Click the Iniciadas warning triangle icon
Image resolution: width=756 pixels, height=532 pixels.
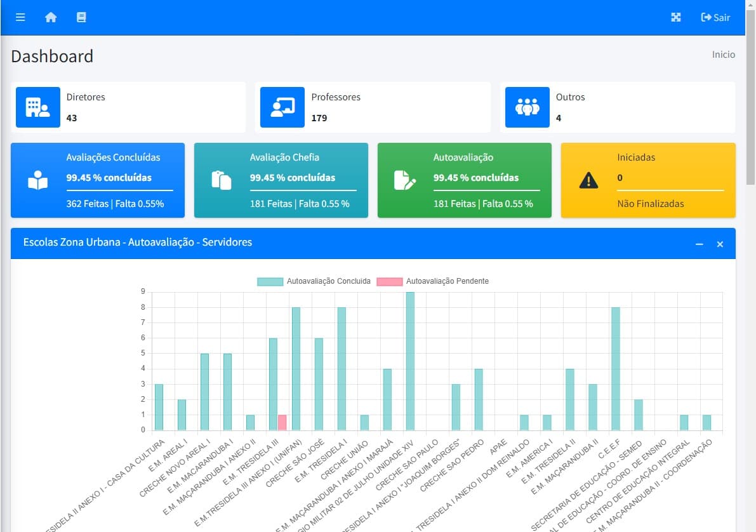point(588,181)
